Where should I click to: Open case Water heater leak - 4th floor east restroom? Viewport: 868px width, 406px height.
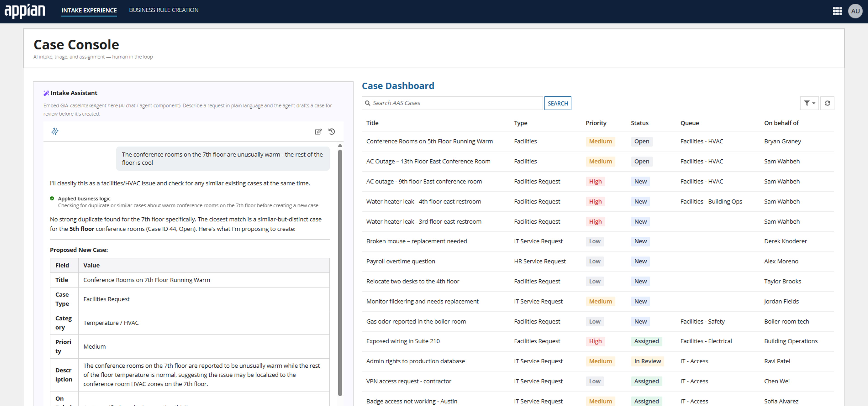coord(424,201)
